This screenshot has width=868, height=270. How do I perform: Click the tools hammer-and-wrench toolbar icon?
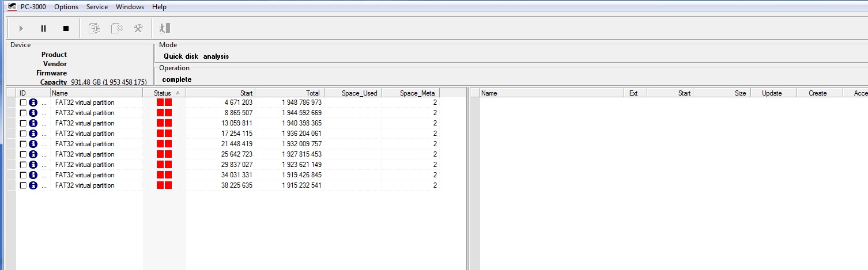pyautogui.click(x=138, y=28)
